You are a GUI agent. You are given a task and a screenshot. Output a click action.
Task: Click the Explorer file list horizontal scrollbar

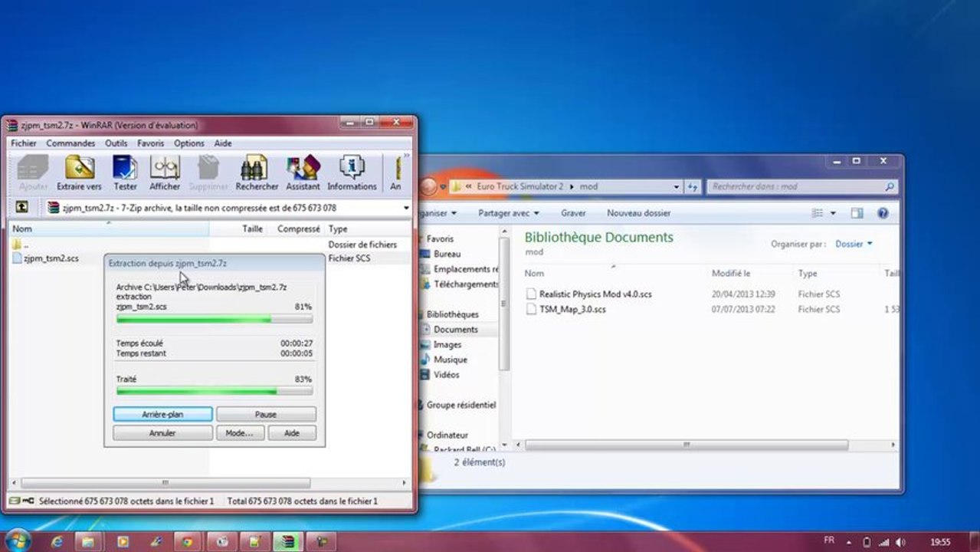pyautogui.click(x=687, y=445)
